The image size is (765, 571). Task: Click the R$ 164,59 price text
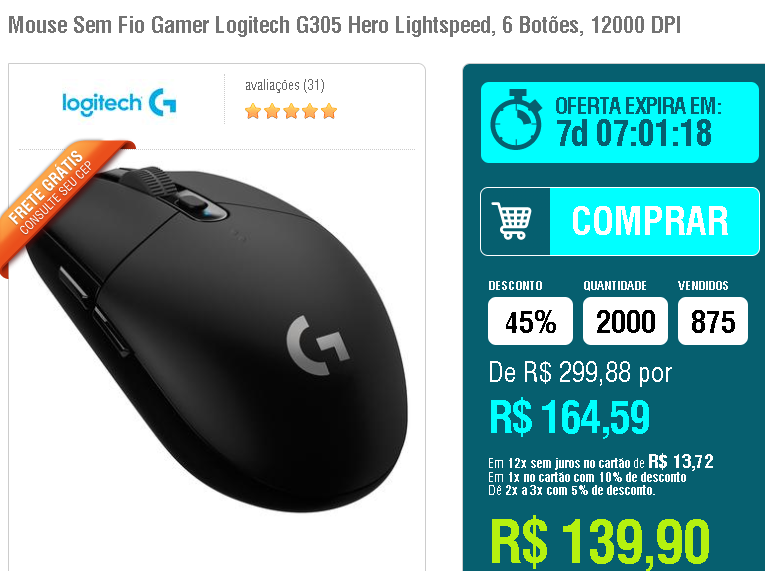[x=569, y=417]
